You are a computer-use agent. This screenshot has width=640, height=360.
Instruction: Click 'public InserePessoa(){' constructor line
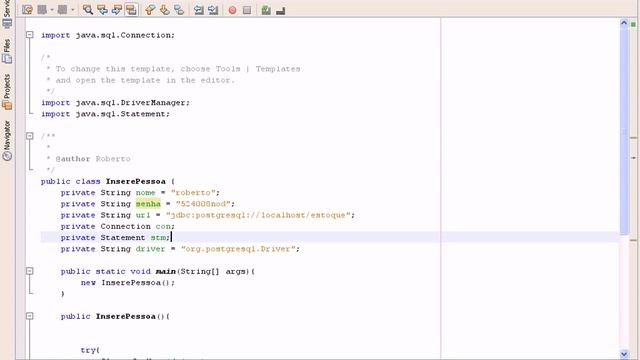(x=115, y=316)
